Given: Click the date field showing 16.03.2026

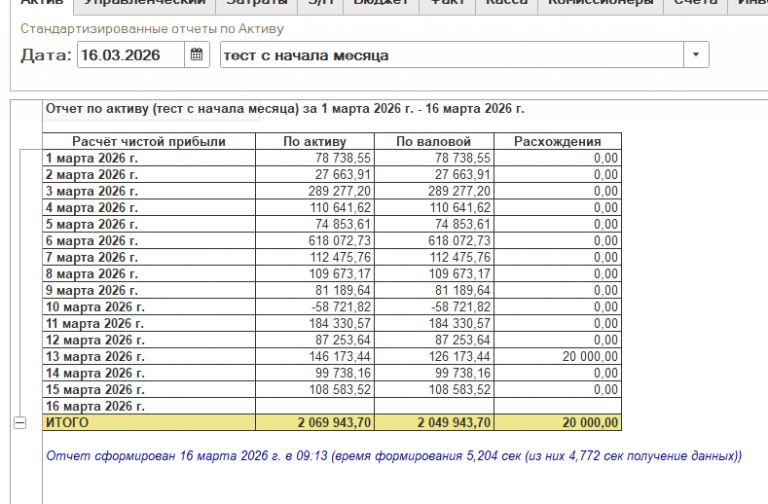Looking at the screenshot, I should point(131,55).
